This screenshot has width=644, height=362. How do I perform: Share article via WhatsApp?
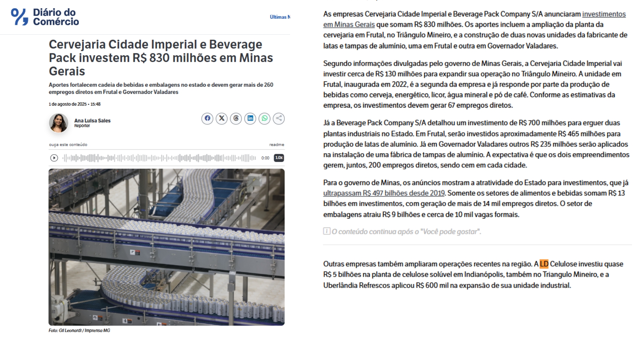click(x=265, y=118)
